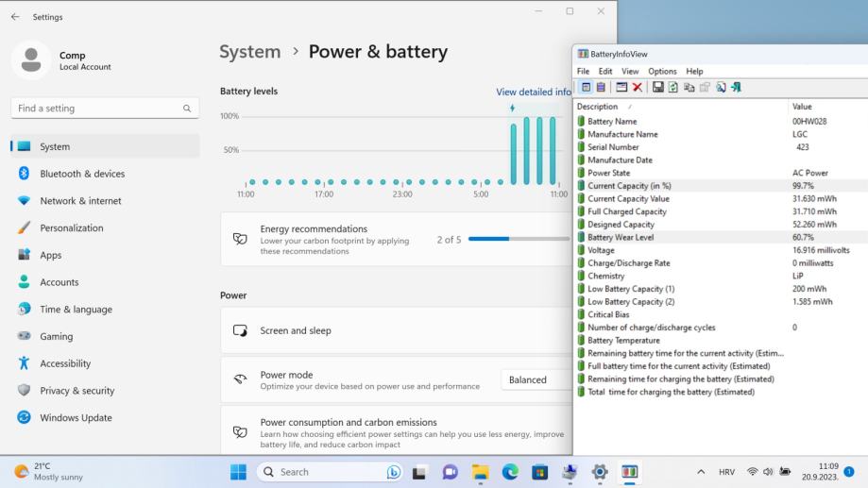
Task: Open the clock and date 20.9.2023. flyout
Action: [820, 471]
